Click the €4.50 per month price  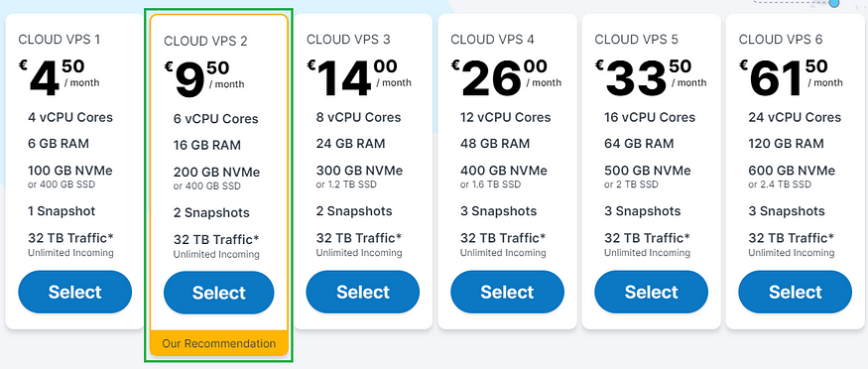[x=60, y=77]
